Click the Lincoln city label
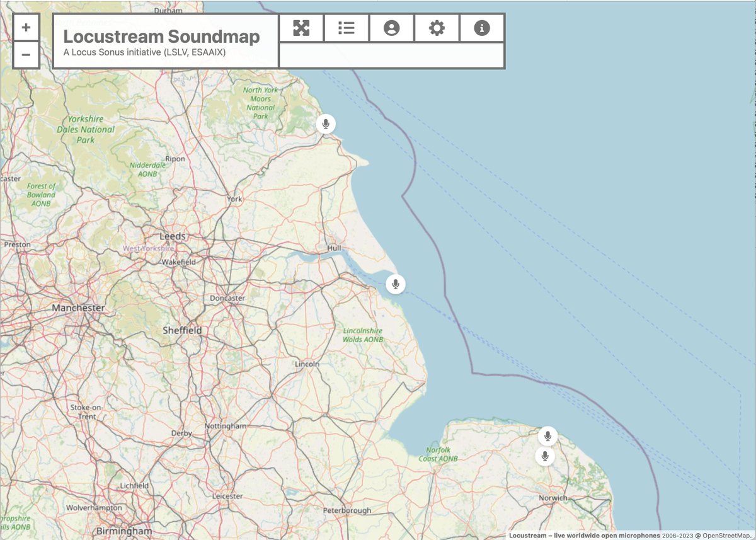The height and width of the screenshot is (540, 756). (307, 364)
